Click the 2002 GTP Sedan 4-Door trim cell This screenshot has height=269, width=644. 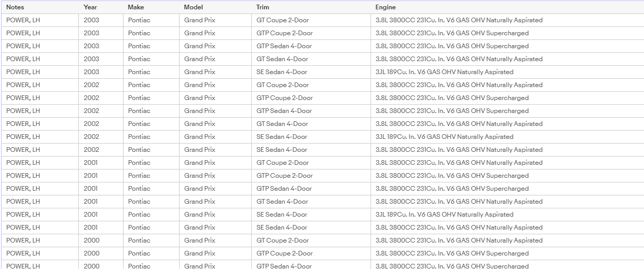[311, 111]
